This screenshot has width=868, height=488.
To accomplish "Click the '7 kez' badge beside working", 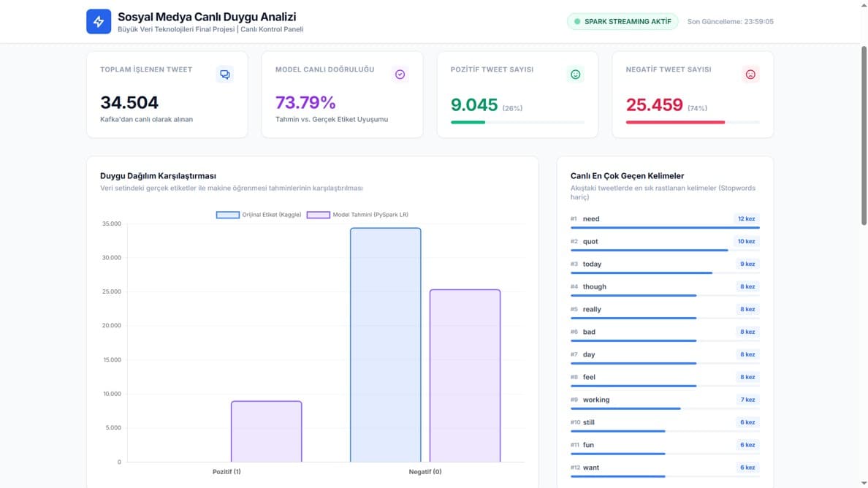I will (747, 400).
